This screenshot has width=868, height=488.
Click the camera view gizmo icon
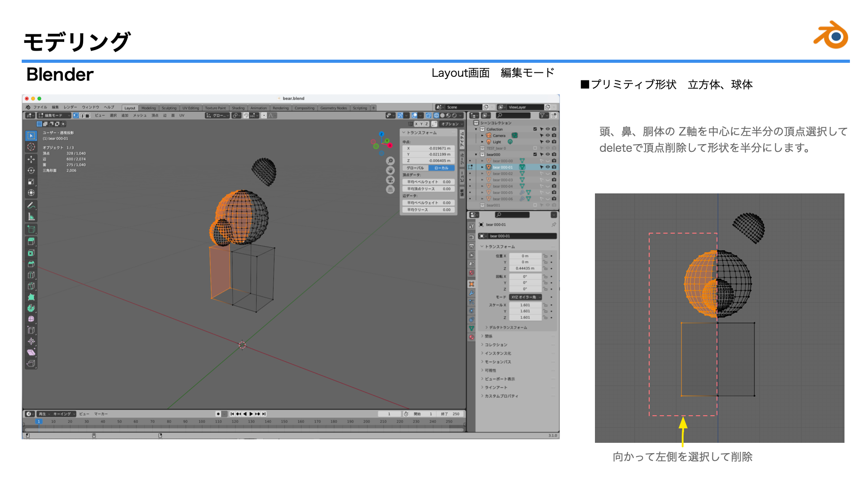tap(390, 180)
